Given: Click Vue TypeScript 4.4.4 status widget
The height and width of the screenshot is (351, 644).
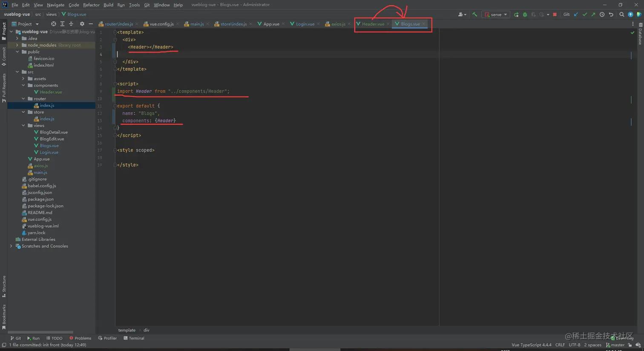Looking at the screenshot, I should (532, 345).
